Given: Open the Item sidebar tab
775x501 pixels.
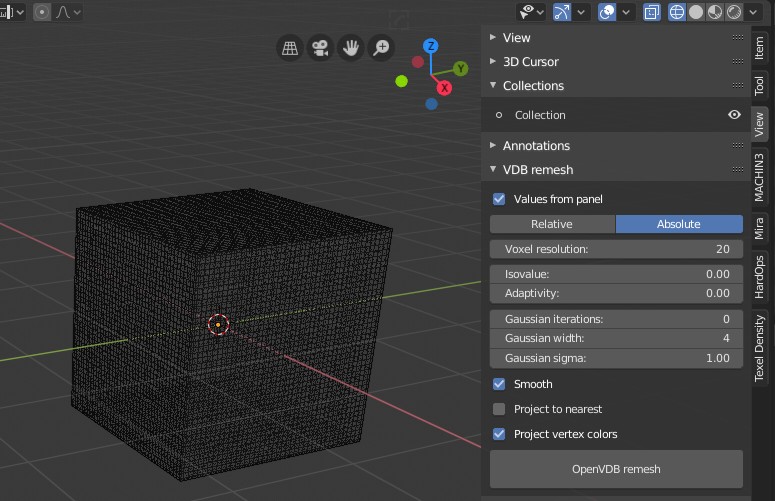Looking at the screenshot, I should tap(760, 48).
